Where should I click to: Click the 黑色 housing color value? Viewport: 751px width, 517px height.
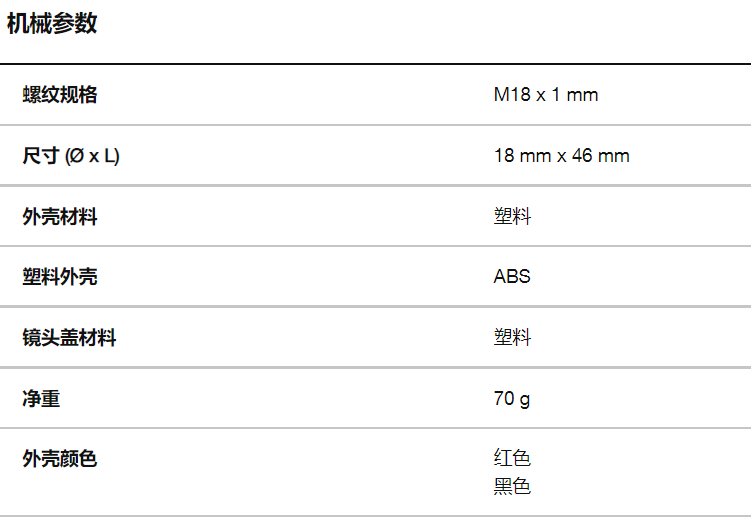tap(512, 487)
